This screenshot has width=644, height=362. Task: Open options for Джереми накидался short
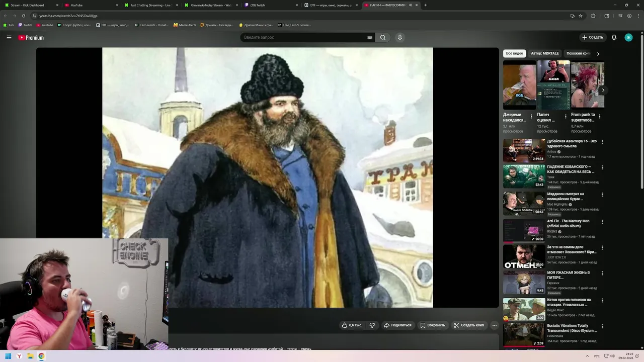[531, 116]
